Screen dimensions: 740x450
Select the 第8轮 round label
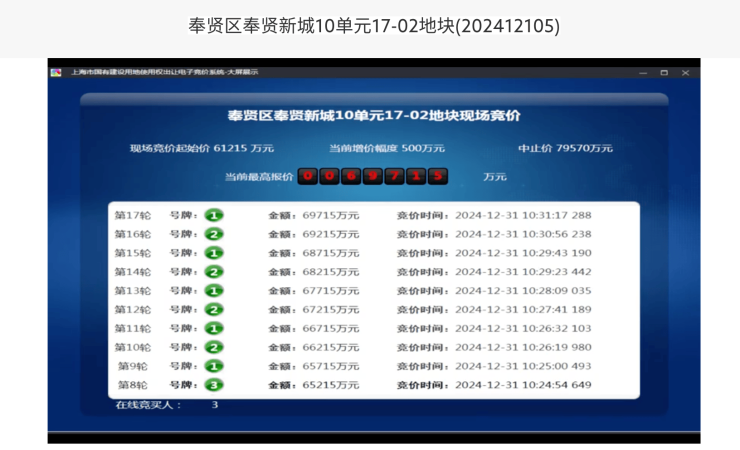coord(133,385)
